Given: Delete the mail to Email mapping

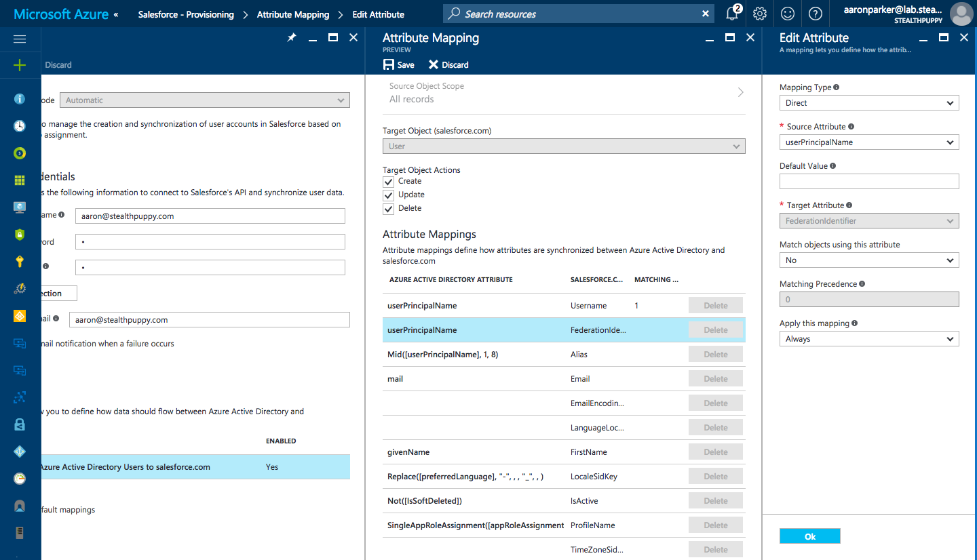Looking at the screenshot, I should 716,379.
